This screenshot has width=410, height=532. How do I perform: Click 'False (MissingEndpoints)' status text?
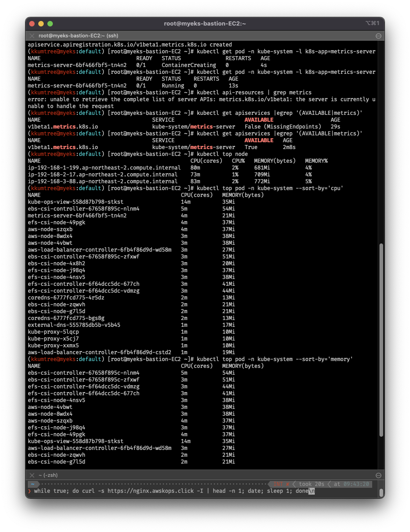(x=282, y=127)
